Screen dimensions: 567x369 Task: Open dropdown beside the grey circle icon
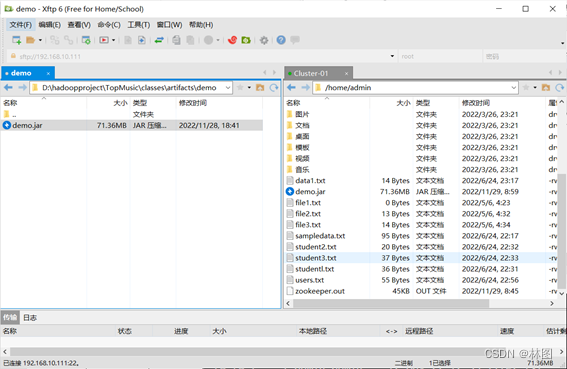coord(218,40)
